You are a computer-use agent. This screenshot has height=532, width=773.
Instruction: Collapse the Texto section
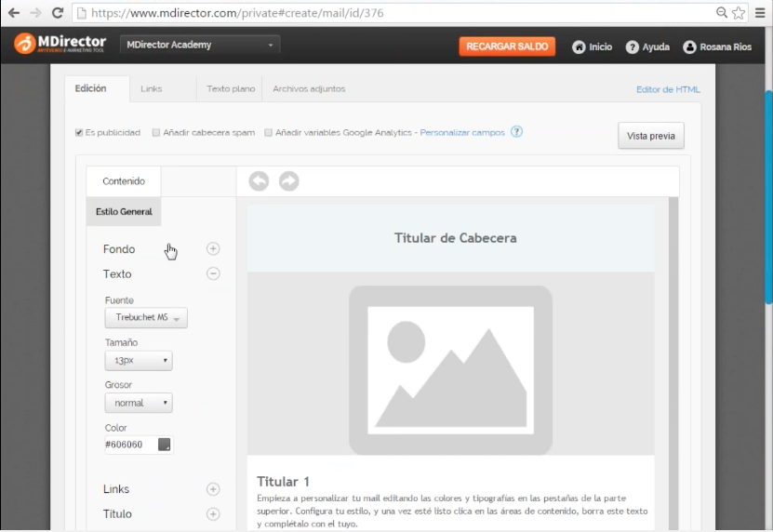(x=213, y=273)
